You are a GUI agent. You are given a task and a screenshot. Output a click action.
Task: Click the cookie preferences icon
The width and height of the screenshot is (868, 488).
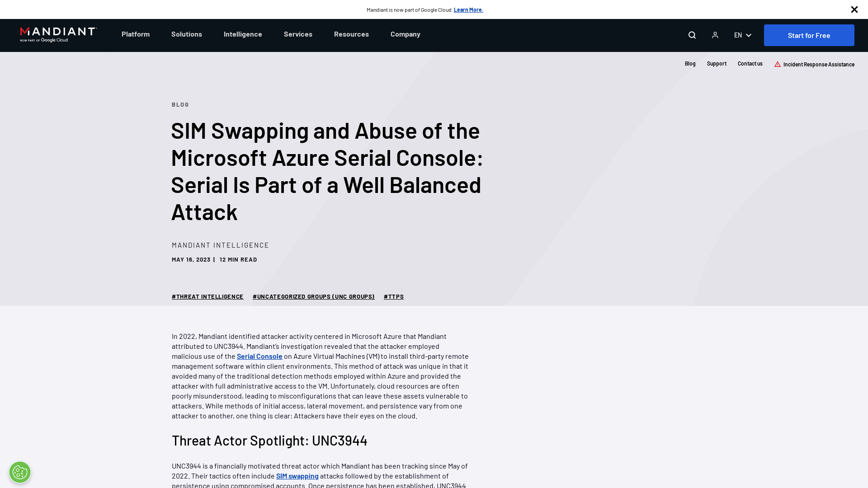(x=20, y=472)
